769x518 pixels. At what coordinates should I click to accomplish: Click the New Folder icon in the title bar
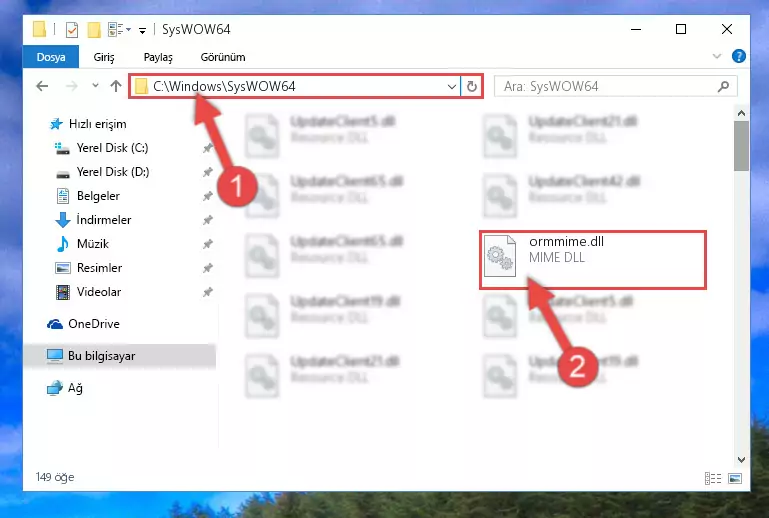click(x=94, y=30)
